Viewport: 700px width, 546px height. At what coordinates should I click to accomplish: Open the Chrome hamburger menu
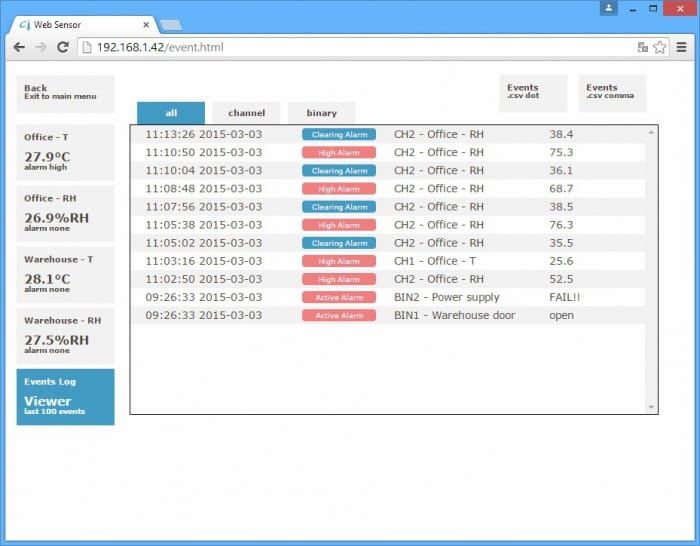pyautogui.click(x=681, y=47)
